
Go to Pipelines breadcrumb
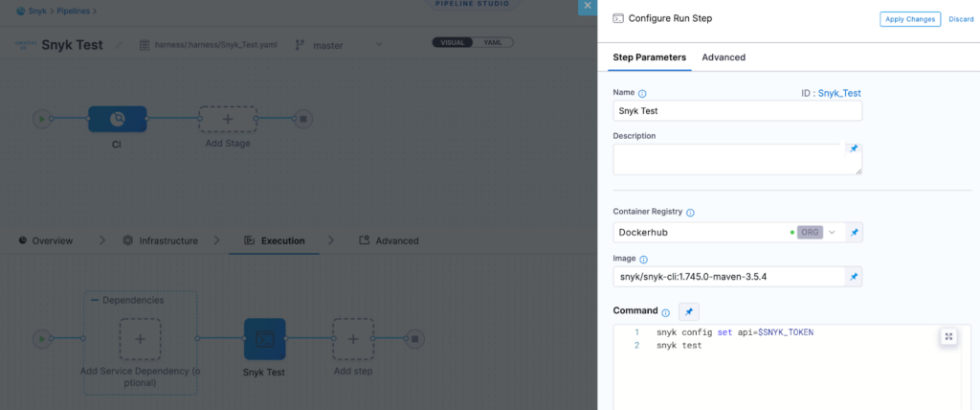click(x=74, y=11)
